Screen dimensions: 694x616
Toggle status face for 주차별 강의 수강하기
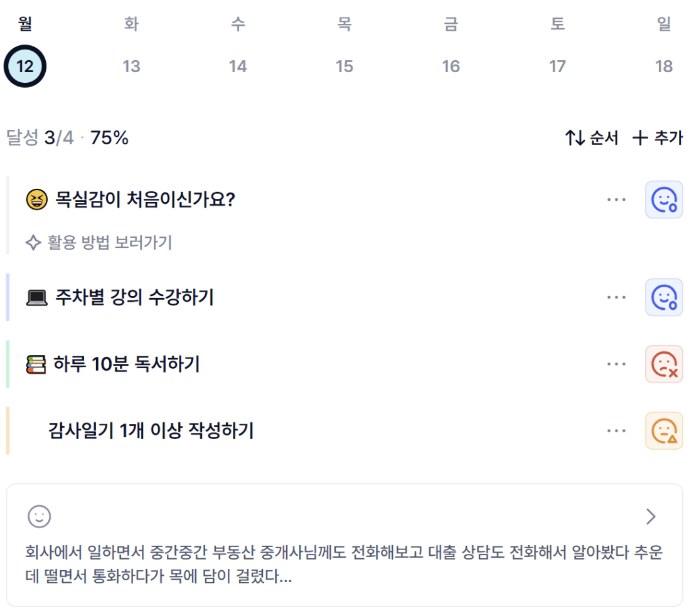(664, 297)
